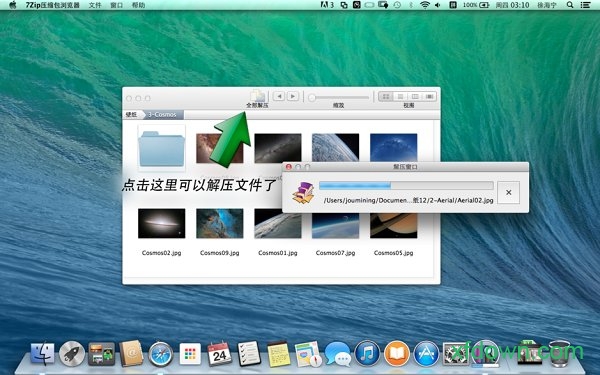Viewport: 600px width, 375px height.
Task: Click the Adobe menu bar icon
Action: click(327, 5)
